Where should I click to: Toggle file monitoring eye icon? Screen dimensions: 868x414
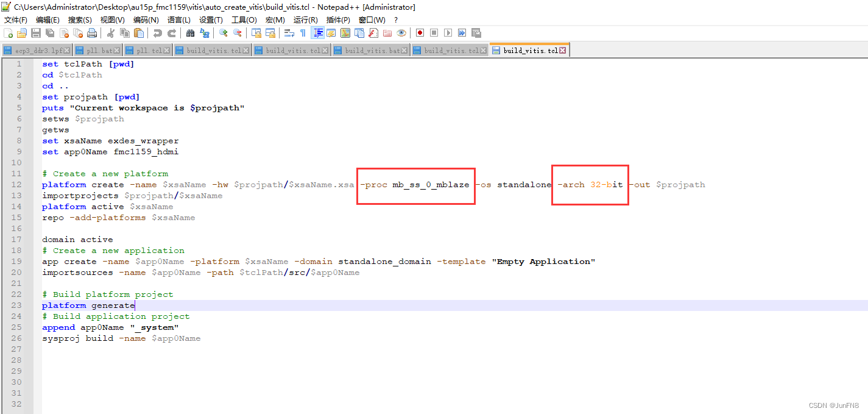(401, 33)
